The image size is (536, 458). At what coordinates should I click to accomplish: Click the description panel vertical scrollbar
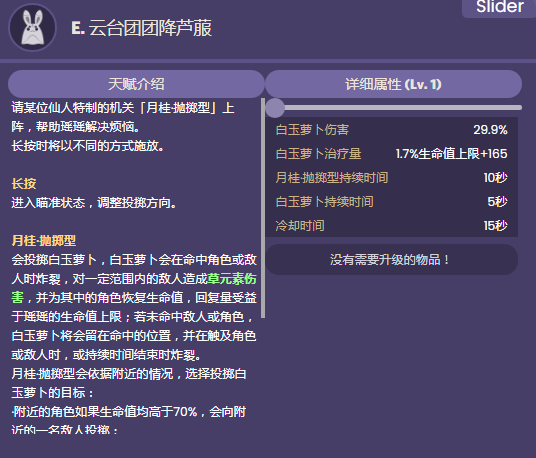[x=263, y=208]
